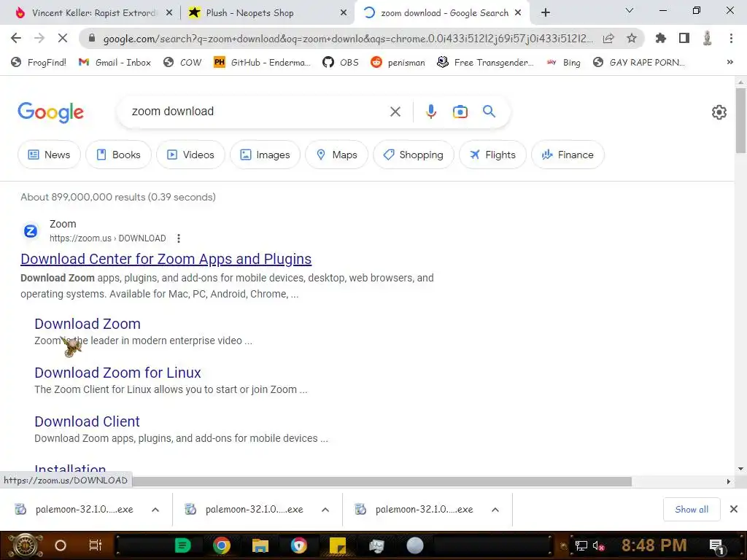Image resolution: width=747 pixels, height=560 pixels.
Task: Close the downloads bar
Action: [734, 510]
